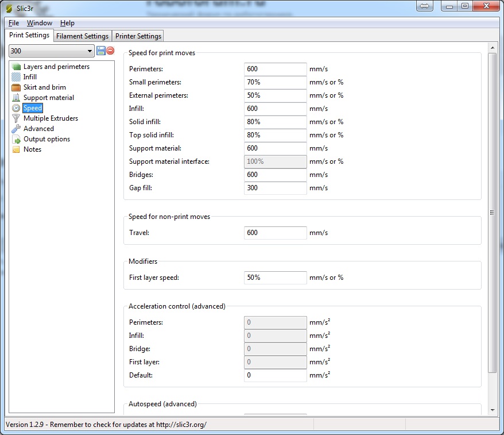Click the Multiple Extruders funnel icon
504x435 pixels.
point(16,118)
